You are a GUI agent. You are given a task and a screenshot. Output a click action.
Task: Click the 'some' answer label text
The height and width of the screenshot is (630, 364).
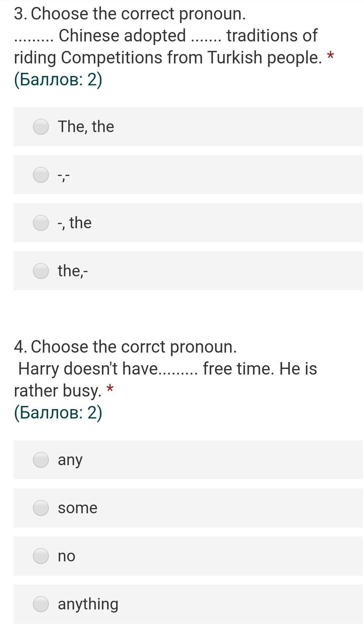tap(78, 508)
